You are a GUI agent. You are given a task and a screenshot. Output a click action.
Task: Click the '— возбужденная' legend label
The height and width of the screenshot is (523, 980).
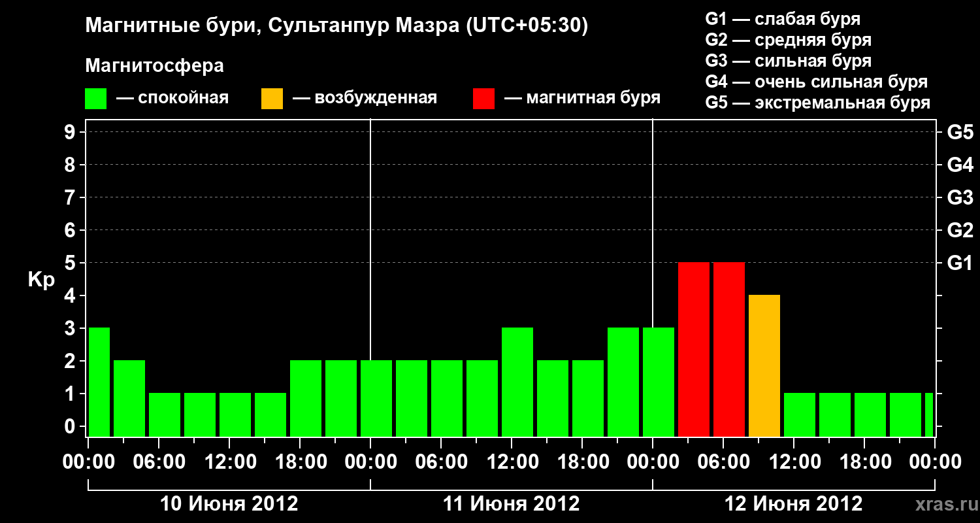click(x=365, y=98)
